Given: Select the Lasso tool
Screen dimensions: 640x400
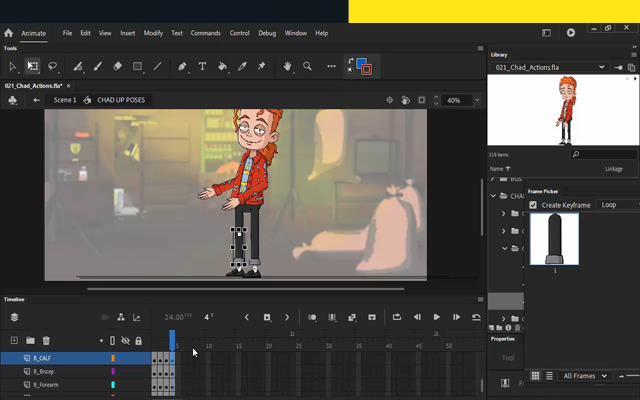Looking at the screenshot, I should coord(53,67).
